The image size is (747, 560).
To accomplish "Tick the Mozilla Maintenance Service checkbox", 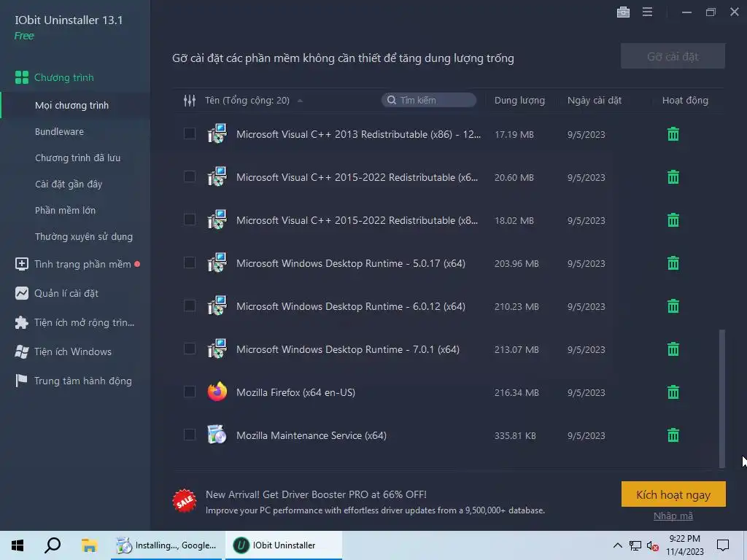I will click(190, 435).
